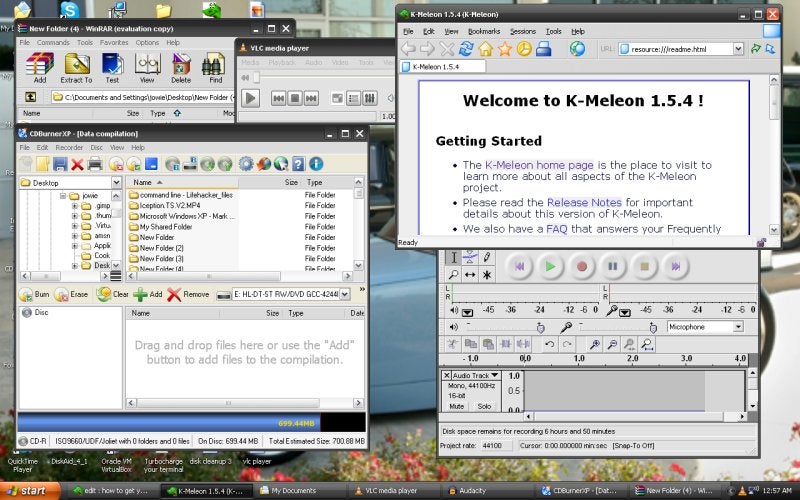Screen dimensions: 800x500
Task: Open VLC extended settings equalizer icon
Action: click(370, 98)
